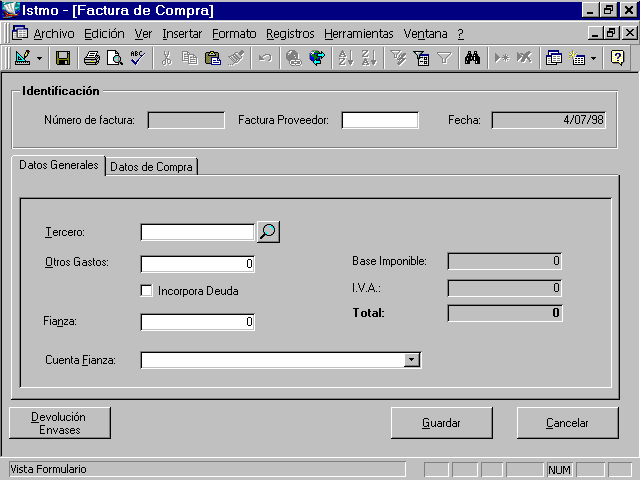Click the Design View toolbar icon
The image size is (640, 480).
(x=22, y=58)
